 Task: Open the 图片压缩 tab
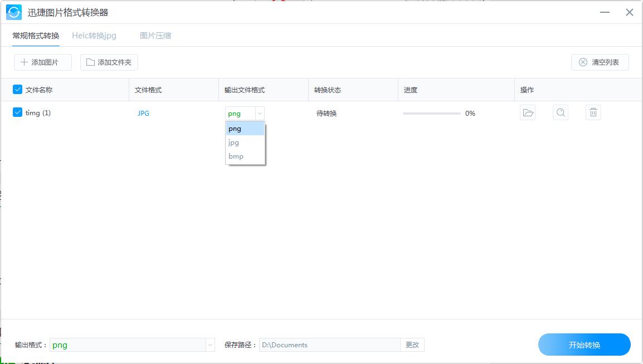point(156,35)
